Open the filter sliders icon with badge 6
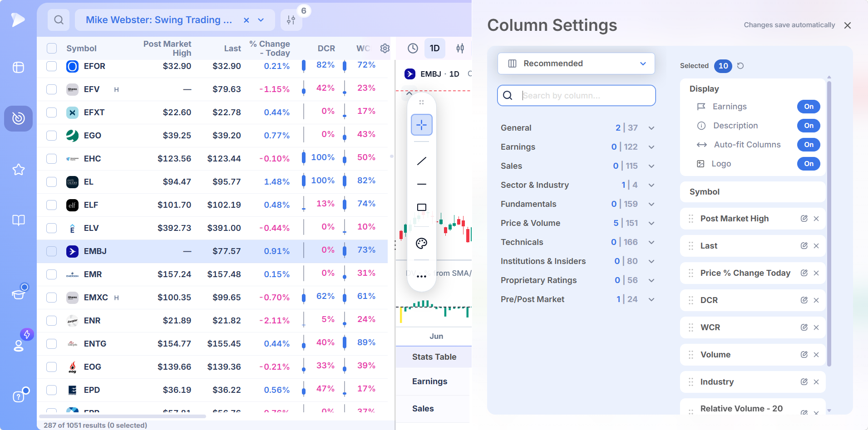Image resolution: width=868 pixels, height=430 pixels. [291, 20]
